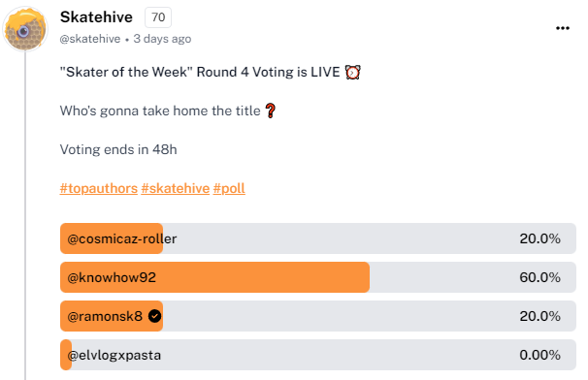Click the @skatehive username handle
588x380 pixels.
90,39
